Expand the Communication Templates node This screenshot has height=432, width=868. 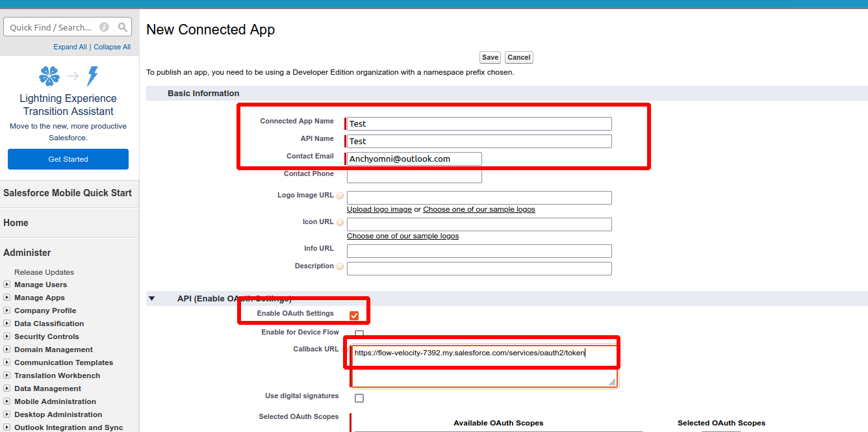[6, 362]
